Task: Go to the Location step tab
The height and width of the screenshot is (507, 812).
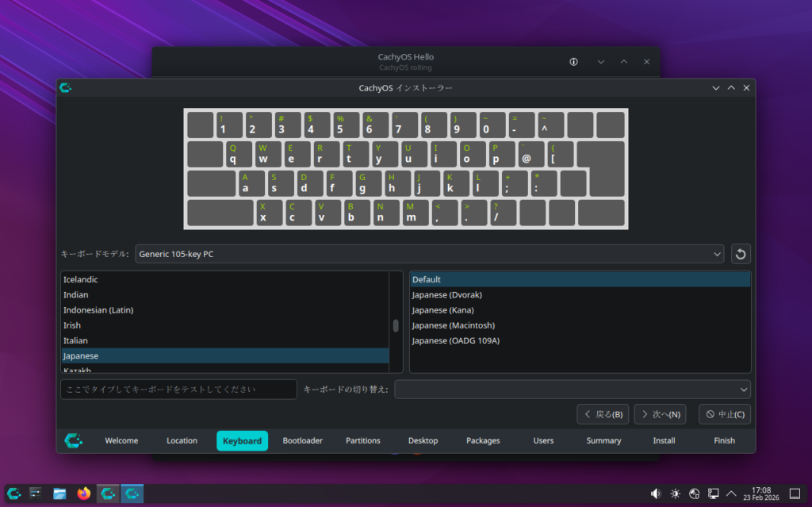Action: [182, 441]
